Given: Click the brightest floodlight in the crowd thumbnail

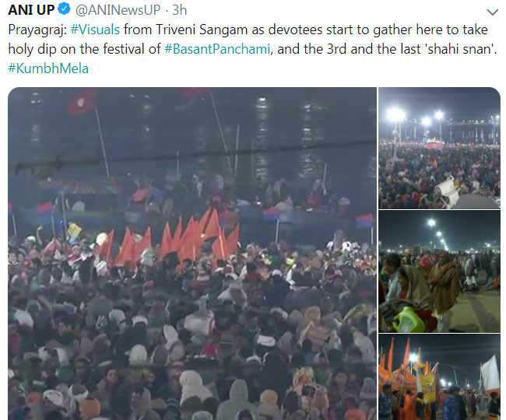Looking at the screenshot, I should click(396, 114).
